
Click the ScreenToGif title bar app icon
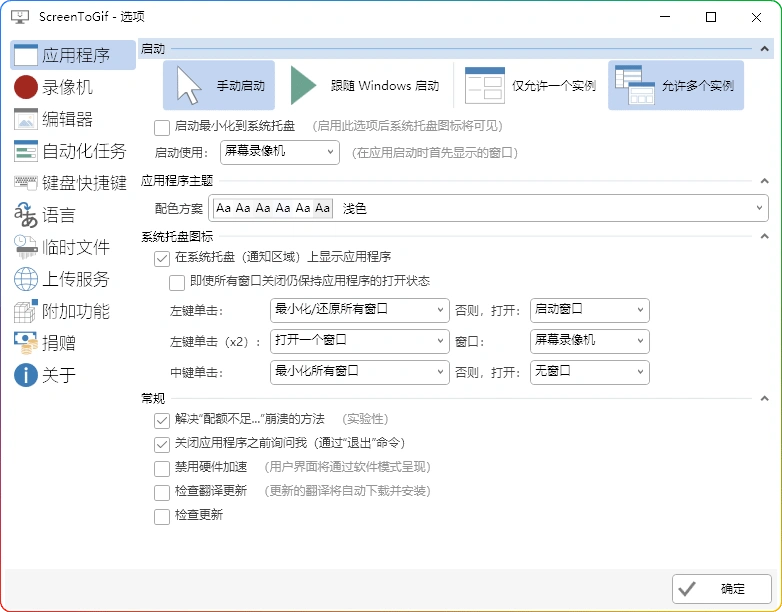point(20,17)
